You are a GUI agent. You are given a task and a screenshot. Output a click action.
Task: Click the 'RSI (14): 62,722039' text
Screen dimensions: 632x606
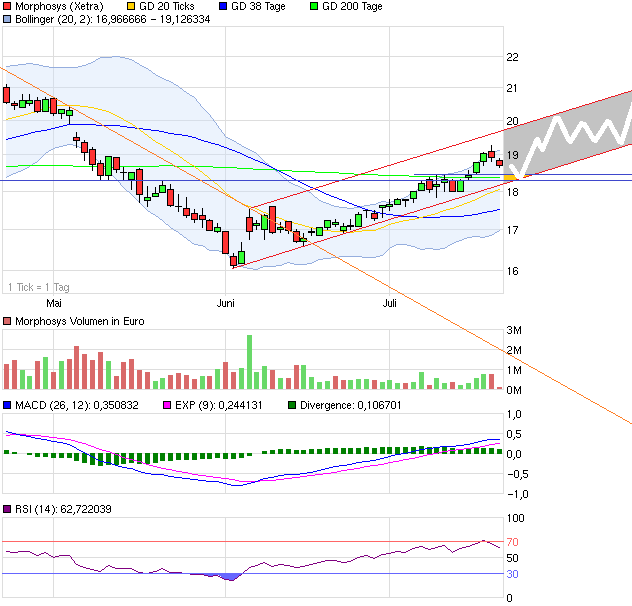[63, 509]
